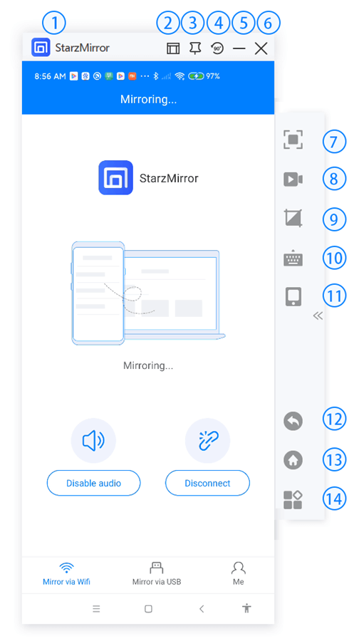Open keyboard mapping from the sidebar
Image resolution: width=364 pixels, height=641 pixels.
293,259
